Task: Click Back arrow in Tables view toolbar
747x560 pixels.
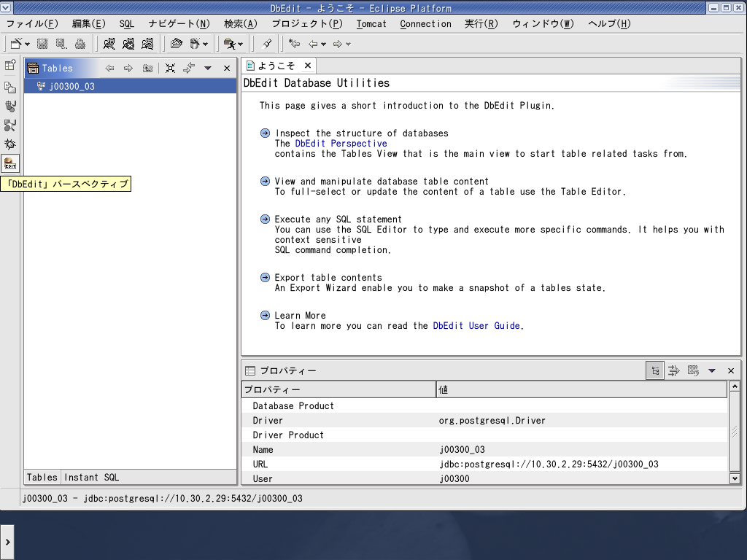Action: click(109, 68)
